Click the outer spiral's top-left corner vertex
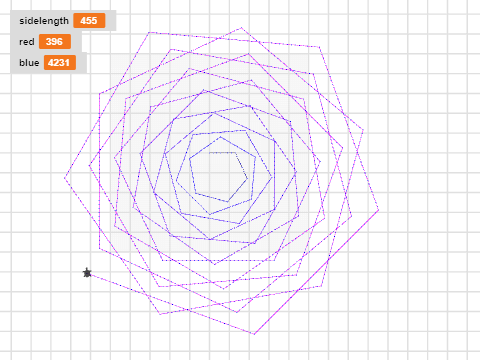This screenshot has width=480, height=360. tap(149, 33)
